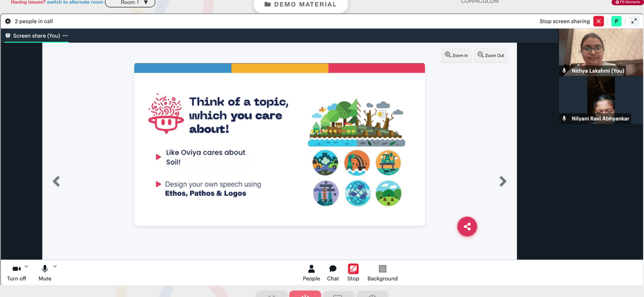The image size is (644, 297).
Task: Click the red stop screen sharing X
Action: click(598, 21)
